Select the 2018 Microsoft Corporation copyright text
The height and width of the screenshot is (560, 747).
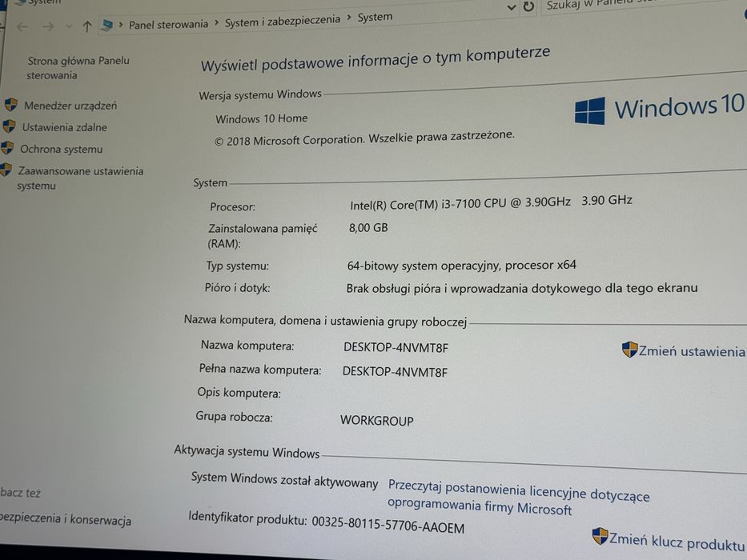pos(364,138)
